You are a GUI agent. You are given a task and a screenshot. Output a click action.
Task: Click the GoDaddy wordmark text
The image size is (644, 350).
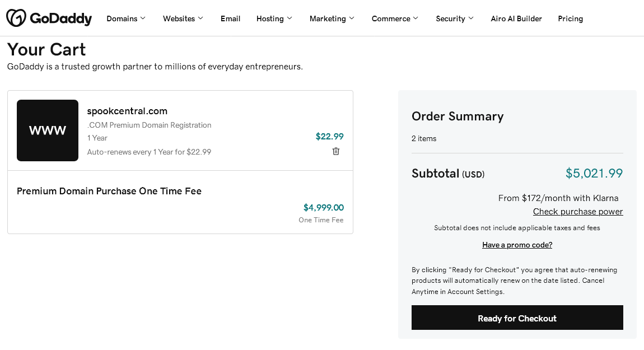[x=61, y=18]
